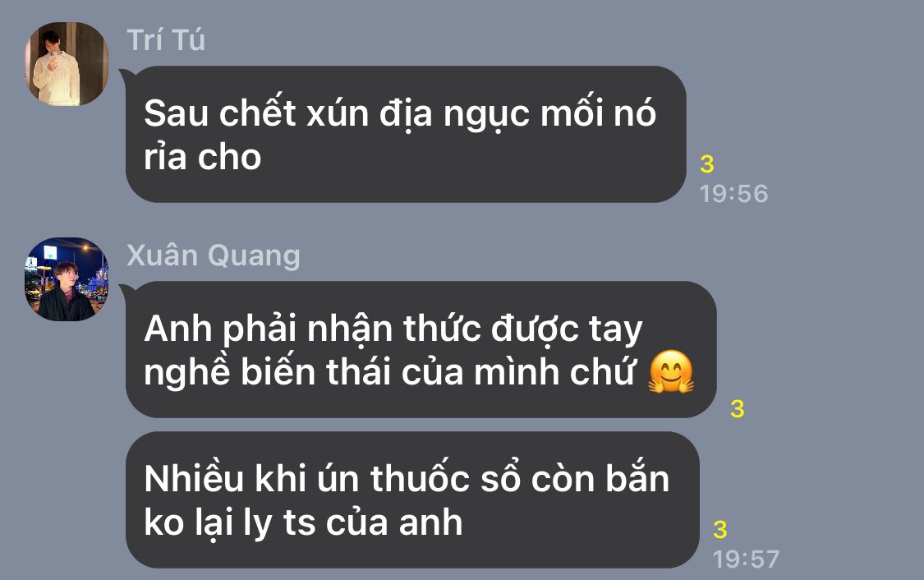
Task: Select the message starting 'Anh phải nhận thức'
Action: (x=421, y=349)
